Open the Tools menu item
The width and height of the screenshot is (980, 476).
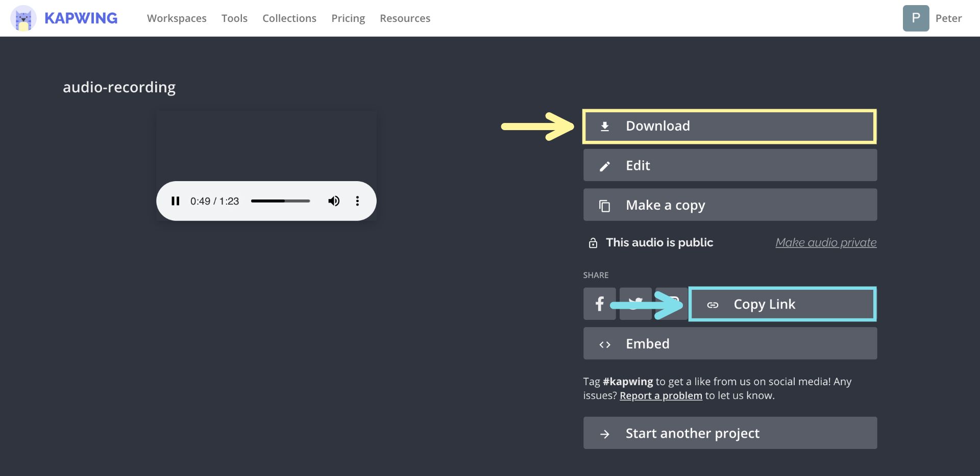point(234,18)
